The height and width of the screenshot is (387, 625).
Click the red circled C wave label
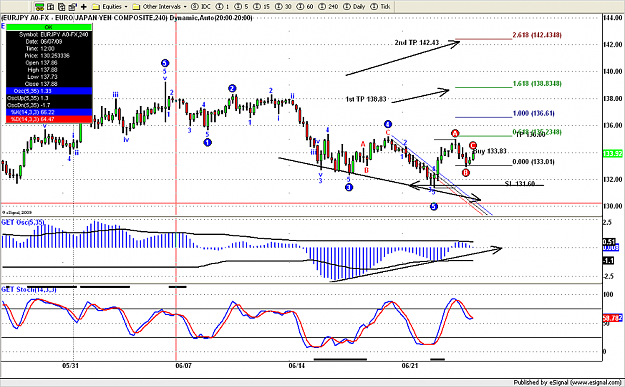[x=473, y=145]
